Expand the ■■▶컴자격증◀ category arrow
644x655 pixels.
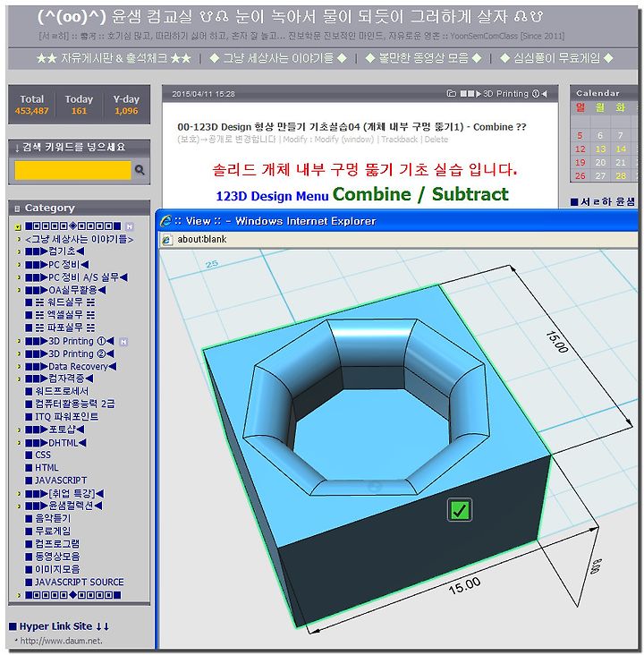tap(19, 379)
